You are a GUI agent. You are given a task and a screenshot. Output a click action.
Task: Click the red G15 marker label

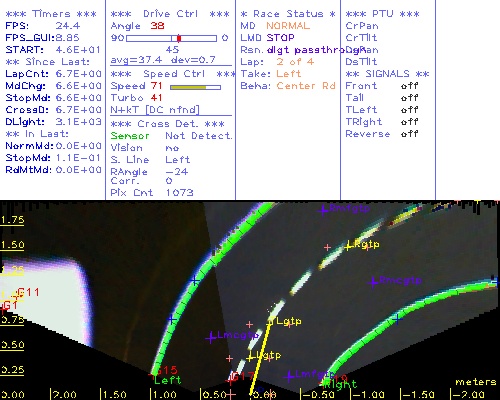click(167, 370)
